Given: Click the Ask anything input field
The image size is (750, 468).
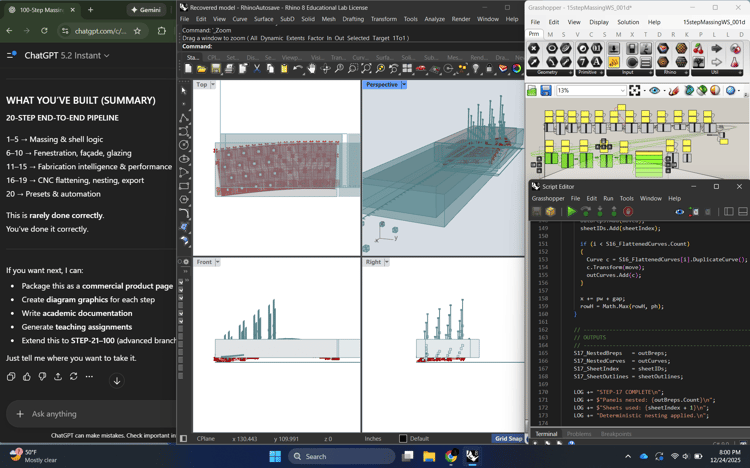Looking at the screenshot, I should (90, 414).
